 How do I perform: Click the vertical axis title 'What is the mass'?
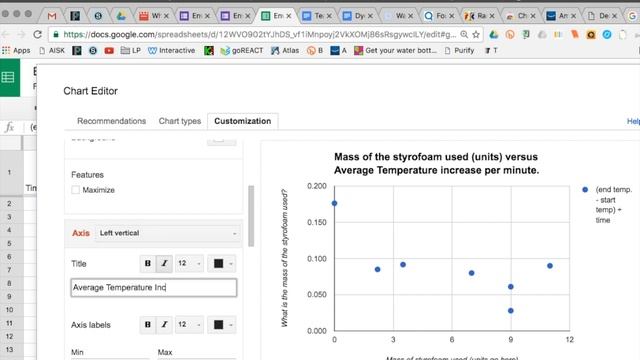click(284, 258)
